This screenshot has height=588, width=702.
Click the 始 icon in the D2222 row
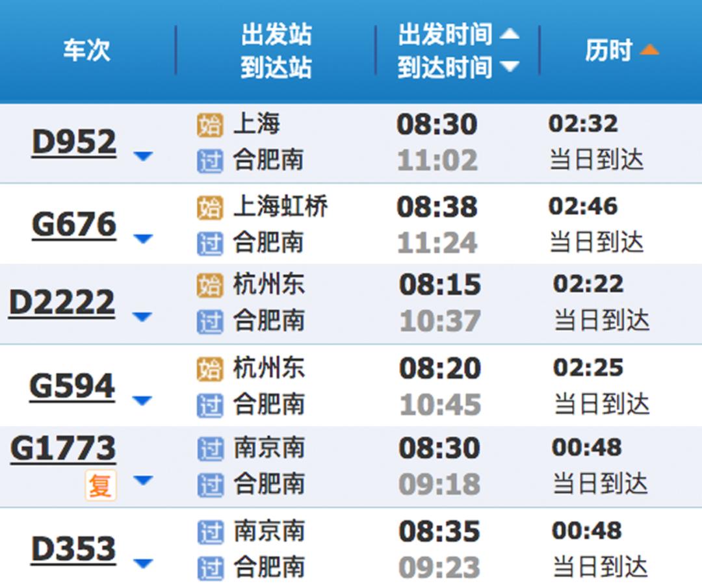tap(209, 285)
